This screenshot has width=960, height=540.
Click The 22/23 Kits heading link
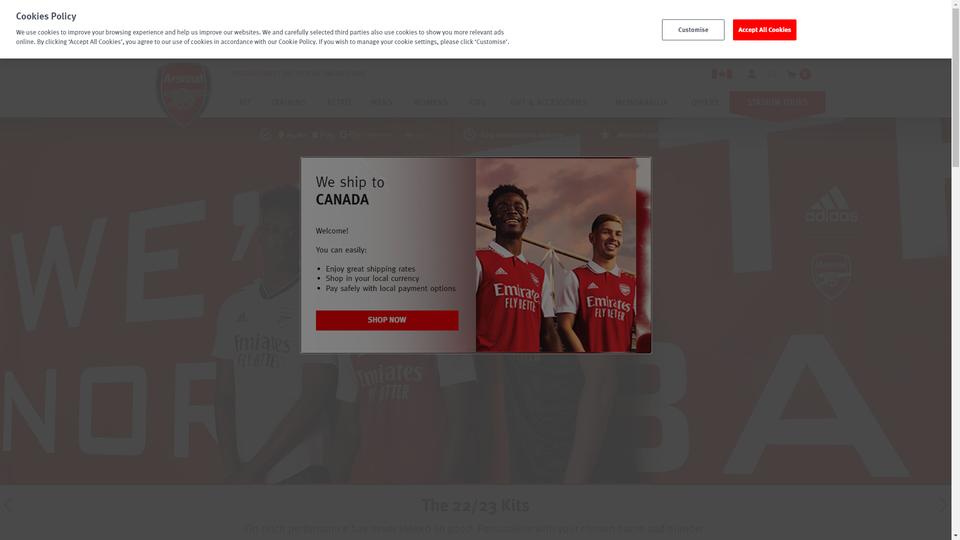point(475,505)
